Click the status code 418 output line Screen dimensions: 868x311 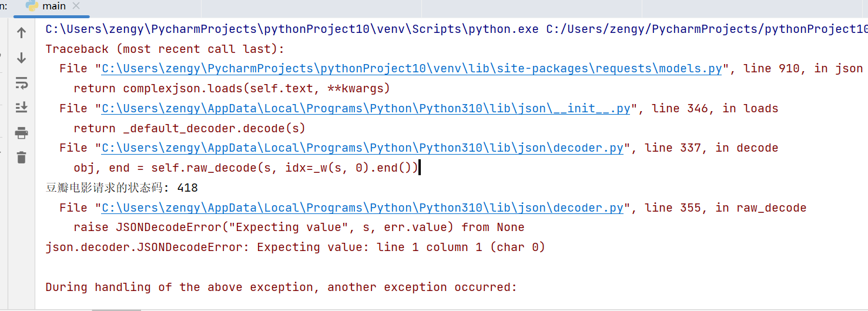[122, 188]
